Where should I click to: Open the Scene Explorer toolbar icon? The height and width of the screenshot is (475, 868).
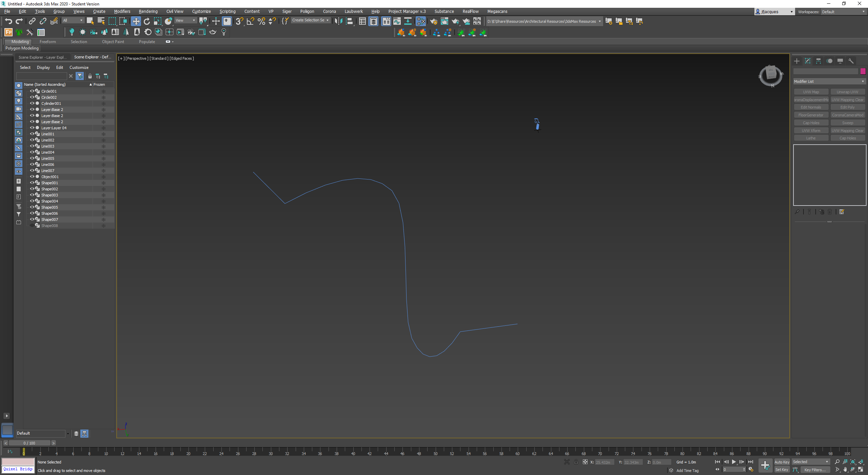point(362,21)
